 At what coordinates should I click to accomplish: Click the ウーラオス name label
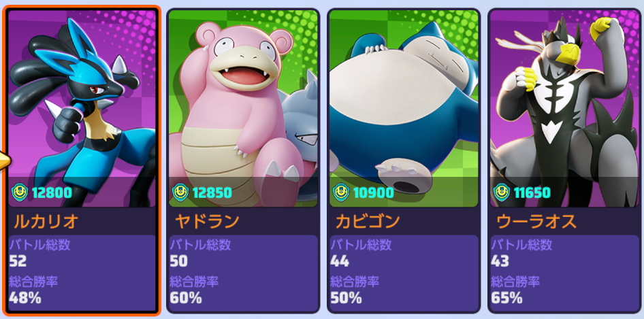tap(536, 221)
